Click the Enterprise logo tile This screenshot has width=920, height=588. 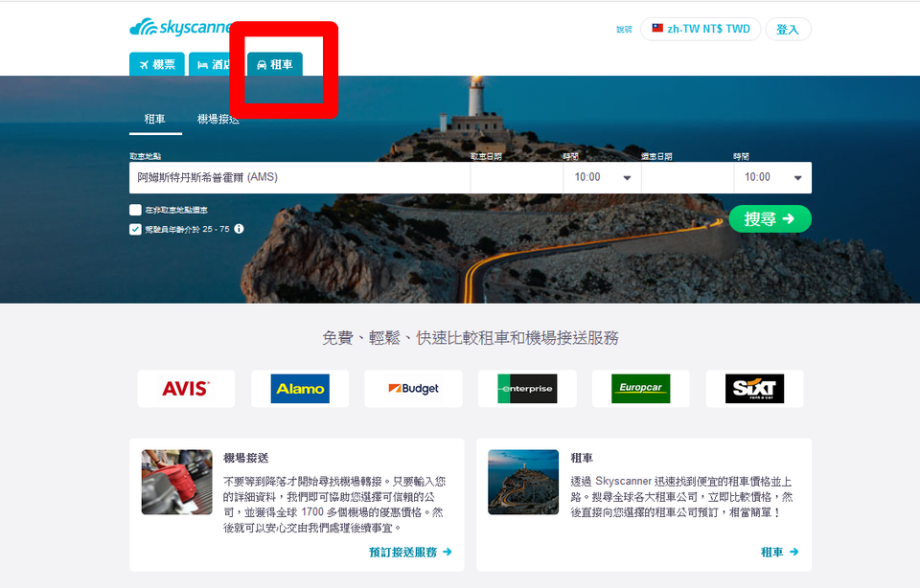(x=527, y=389)
